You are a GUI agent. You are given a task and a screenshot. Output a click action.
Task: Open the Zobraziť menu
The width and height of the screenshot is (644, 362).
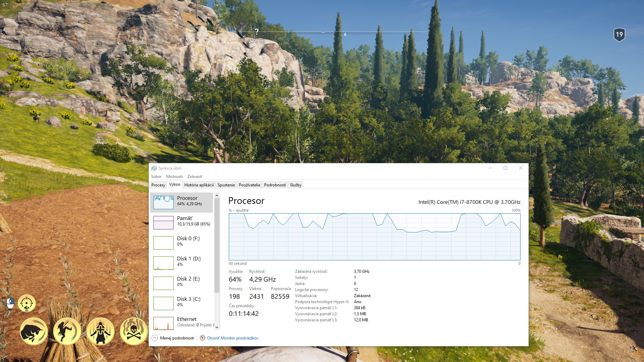coord(194,177)
